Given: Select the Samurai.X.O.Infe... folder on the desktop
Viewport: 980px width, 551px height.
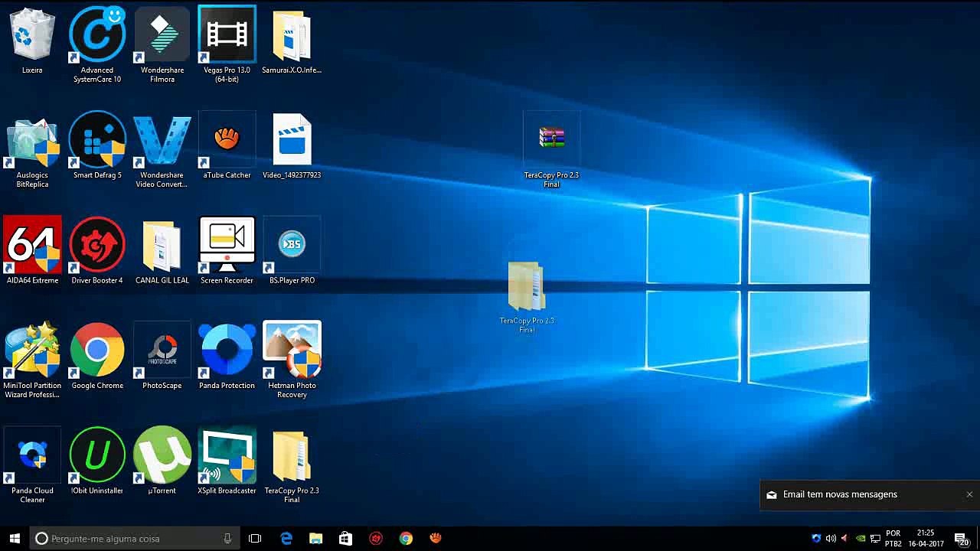Looking at the screenshot, I should click(x=292, y=42).
